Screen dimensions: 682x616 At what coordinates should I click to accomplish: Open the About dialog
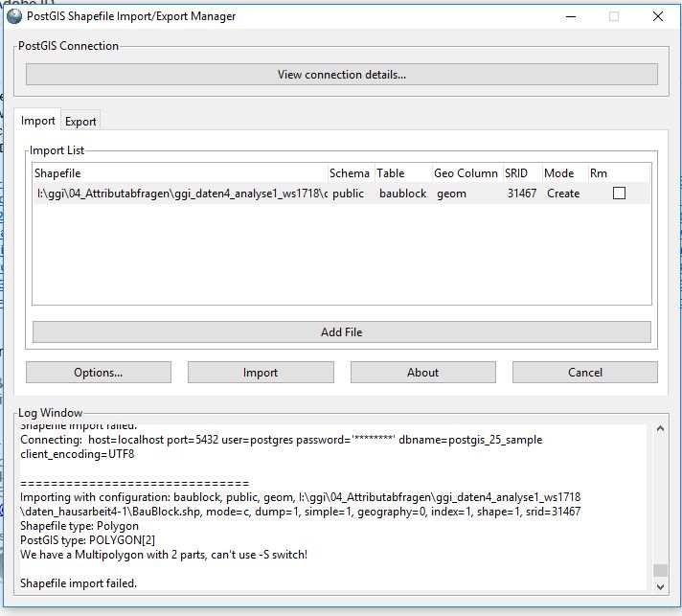422,373
